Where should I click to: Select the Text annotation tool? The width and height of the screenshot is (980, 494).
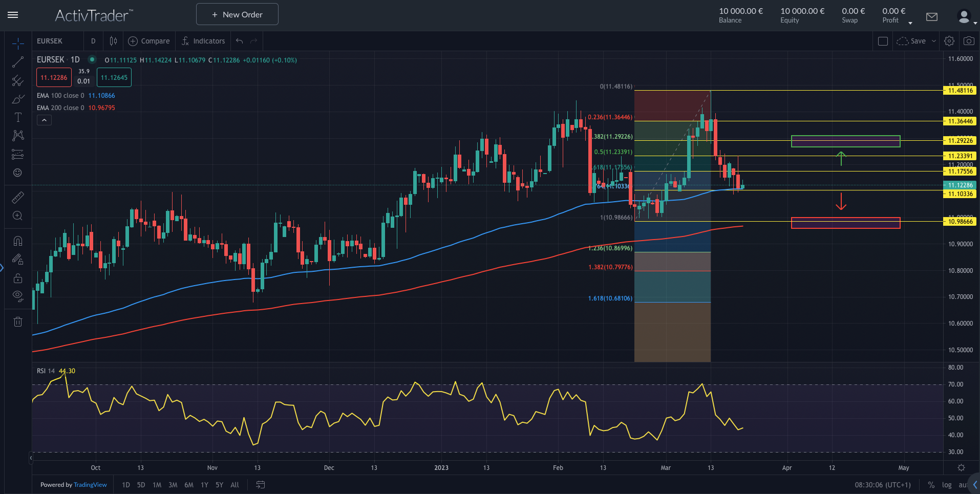click(18, 118)
